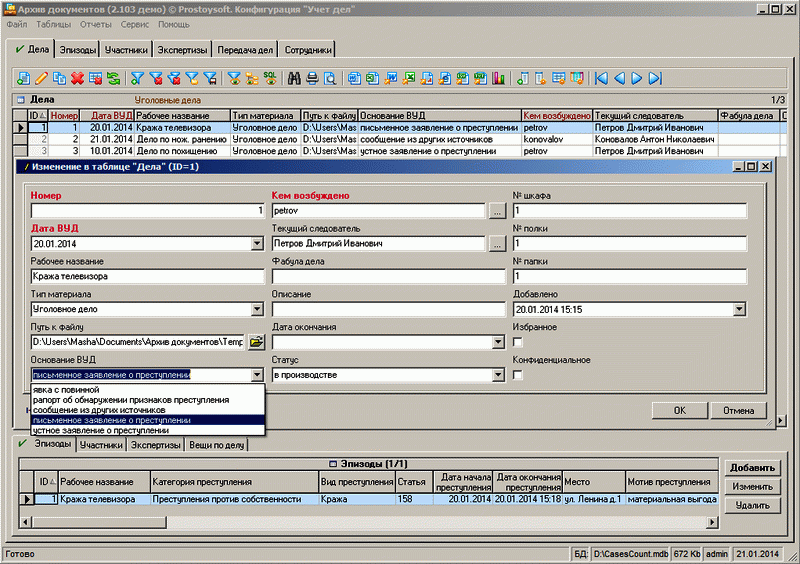Open the Отчеты menu

[x=95, y=23]
